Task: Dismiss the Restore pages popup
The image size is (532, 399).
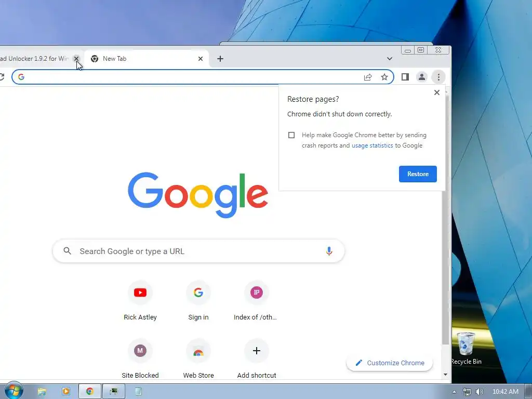Action: coord(437,92)
